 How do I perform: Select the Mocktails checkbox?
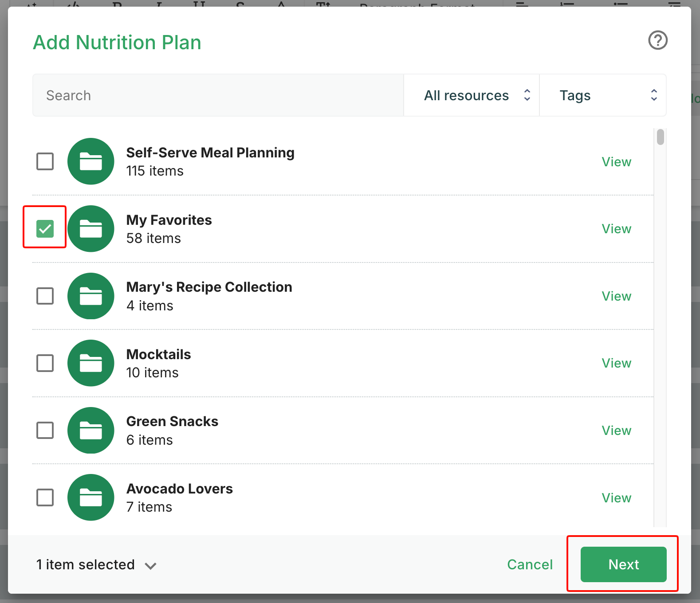[45, 363]
